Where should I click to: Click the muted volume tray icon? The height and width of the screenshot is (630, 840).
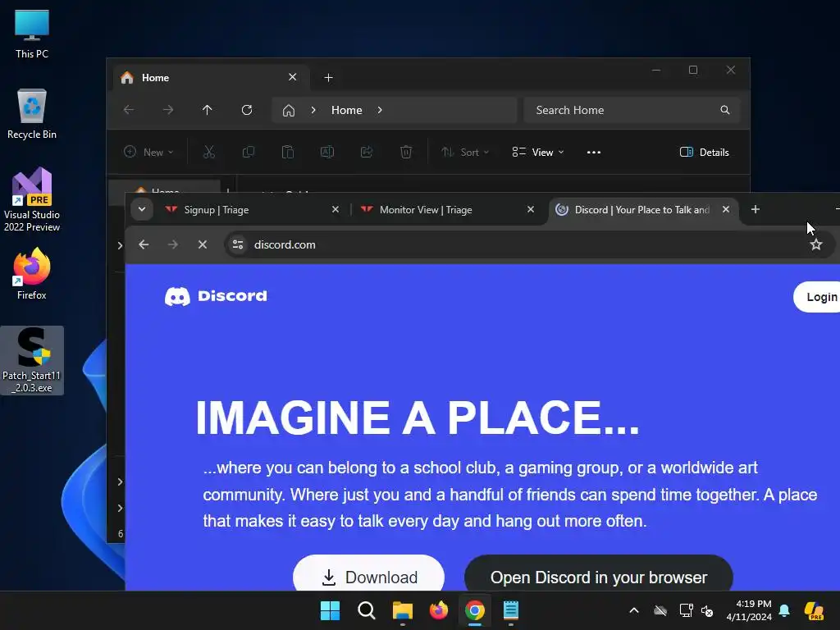[707, 610]
